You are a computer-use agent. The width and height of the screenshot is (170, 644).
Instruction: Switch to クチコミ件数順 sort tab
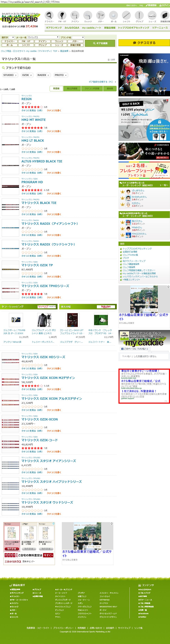[x=92, y=88]
